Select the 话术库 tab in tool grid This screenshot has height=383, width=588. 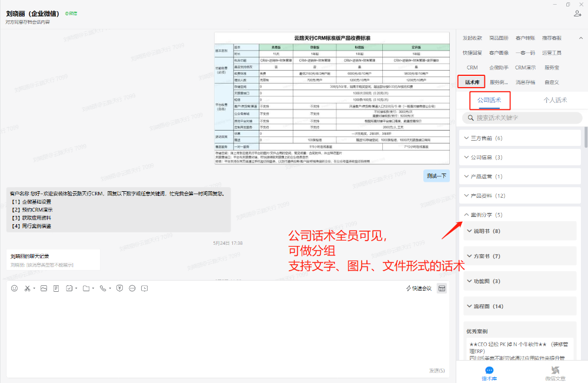pyautogui.click(x=472, y=82)
